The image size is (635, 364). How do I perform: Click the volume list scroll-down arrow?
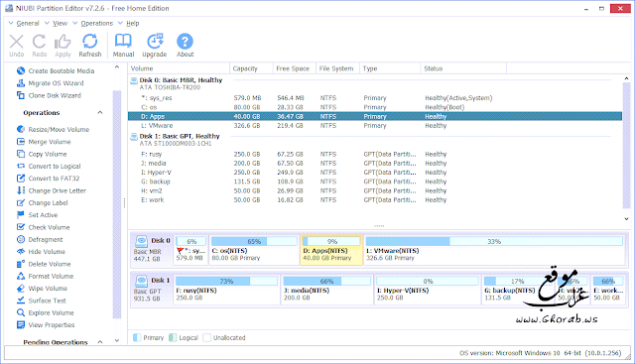click(626, 219)
